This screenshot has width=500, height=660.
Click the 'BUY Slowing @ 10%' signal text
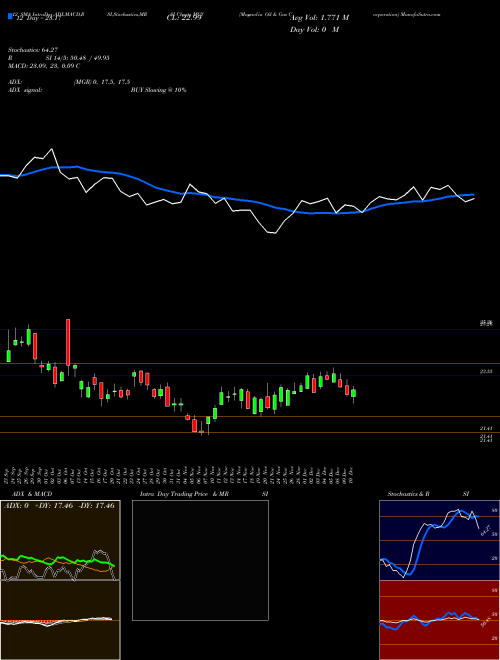tap(158, 90)
